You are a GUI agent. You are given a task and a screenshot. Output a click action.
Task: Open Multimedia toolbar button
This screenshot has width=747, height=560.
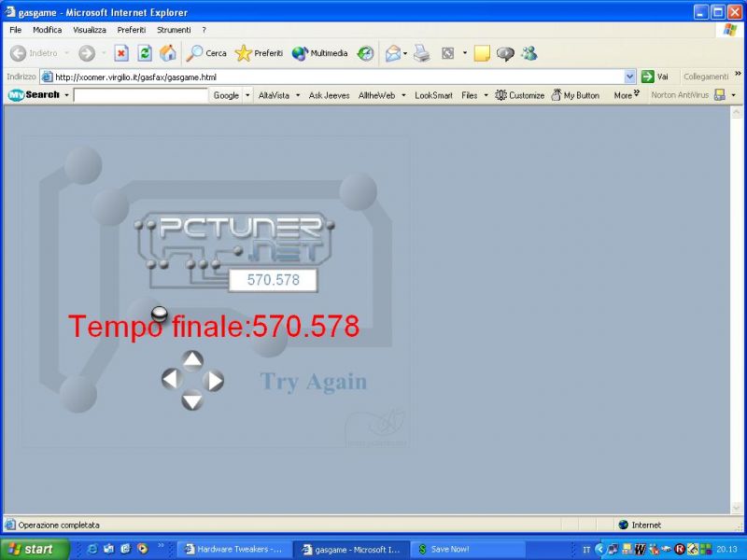[x=319, y=53]
